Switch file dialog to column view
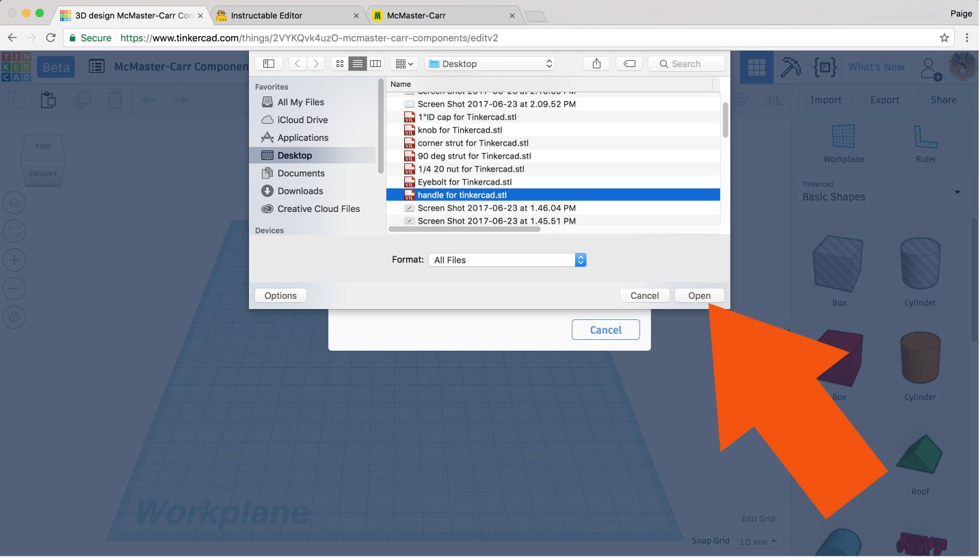980x560 pixels. pyautogui.click(x=375, y=64)
